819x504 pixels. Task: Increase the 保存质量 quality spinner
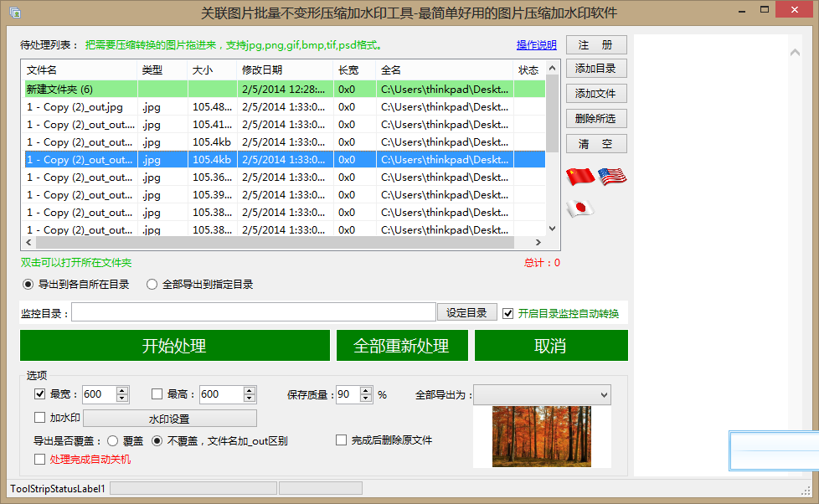(366, 390)
